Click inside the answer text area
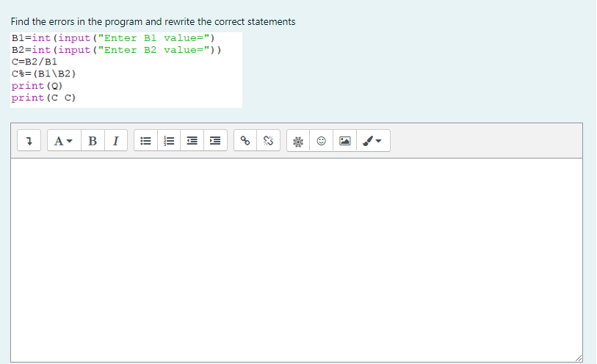This screenshot has height=364, width=597. pos(297,261)
